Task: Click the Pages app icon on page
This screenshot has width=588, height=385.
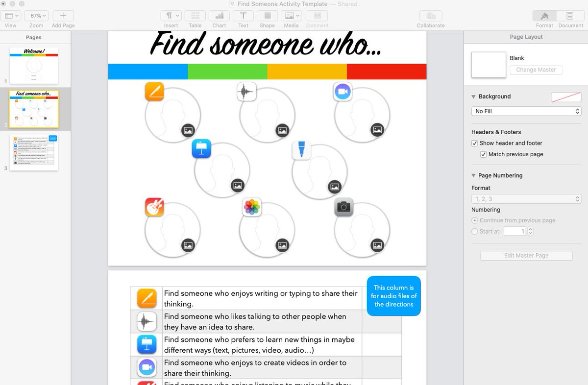Action: [154, 92]
